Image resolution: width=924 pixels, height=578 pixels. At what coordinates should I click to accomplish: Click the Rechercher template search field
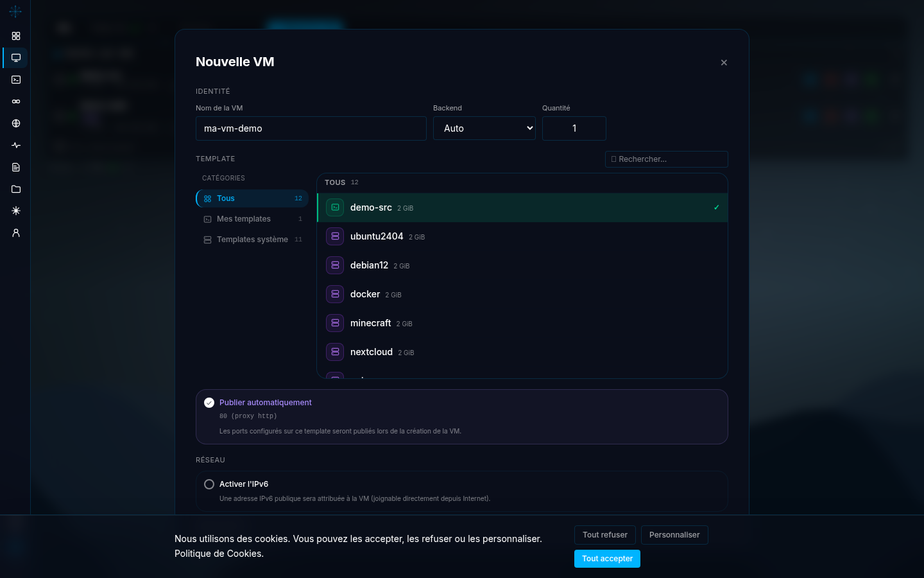(667, 159)
